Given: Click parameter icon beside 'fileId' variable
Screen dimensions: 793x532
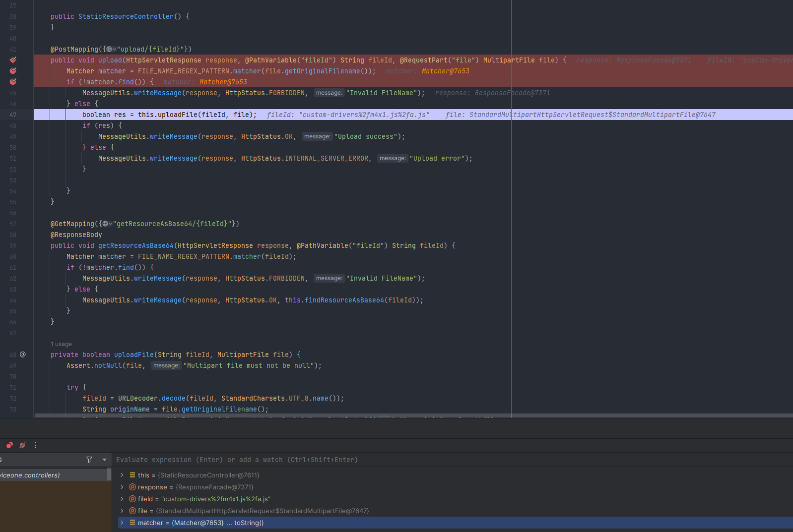Looking at the screenshot, I should (132, 499).
